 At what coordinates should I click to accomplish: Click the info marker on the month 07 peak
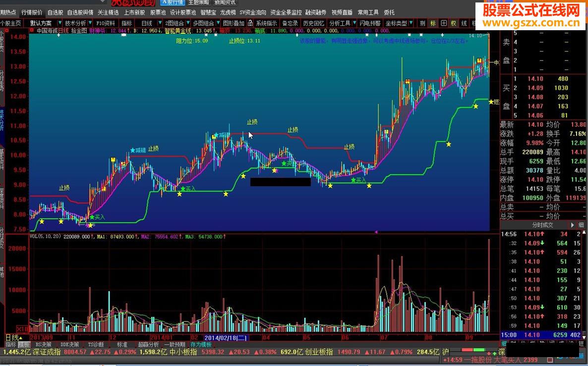(408, 81)
